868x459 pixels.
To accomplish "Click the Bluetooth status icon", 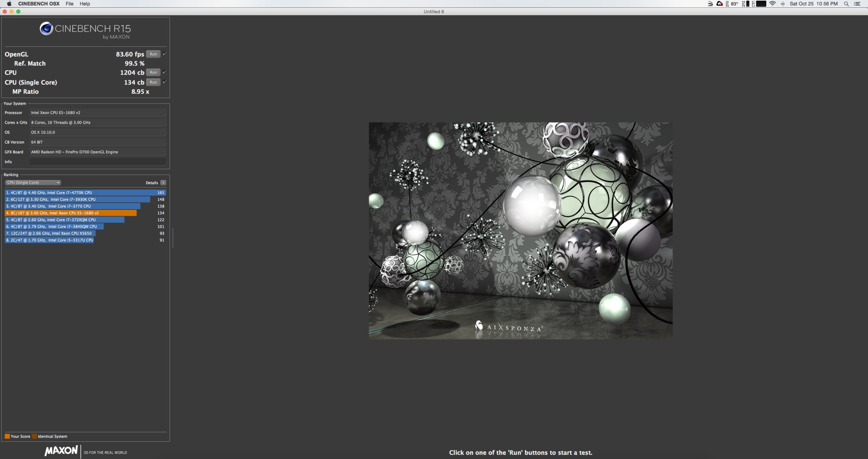I will tap(783, 4).
